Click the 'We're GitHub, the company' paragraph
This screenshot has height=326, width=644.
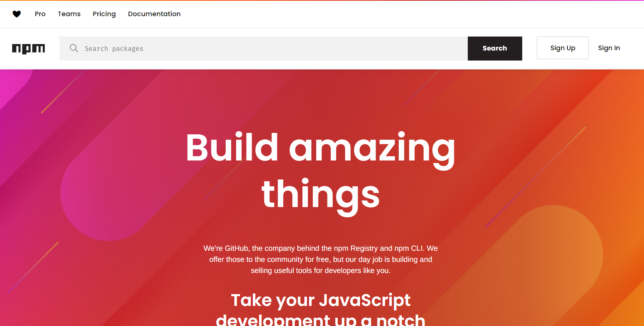click(321, 259)
